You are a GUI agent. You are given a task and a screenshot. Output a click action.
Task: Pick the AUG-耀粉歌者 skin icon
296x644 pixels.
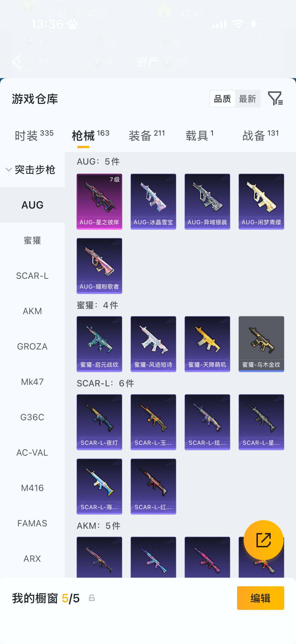tap(99, 266)
